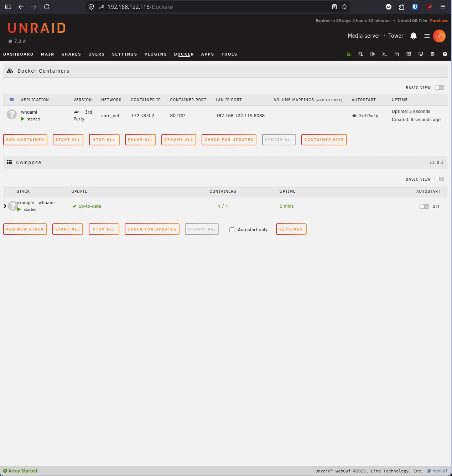452x476 pixels.
Task: Open the feedback speech bubble icon
Action: (x=409, y=54)
